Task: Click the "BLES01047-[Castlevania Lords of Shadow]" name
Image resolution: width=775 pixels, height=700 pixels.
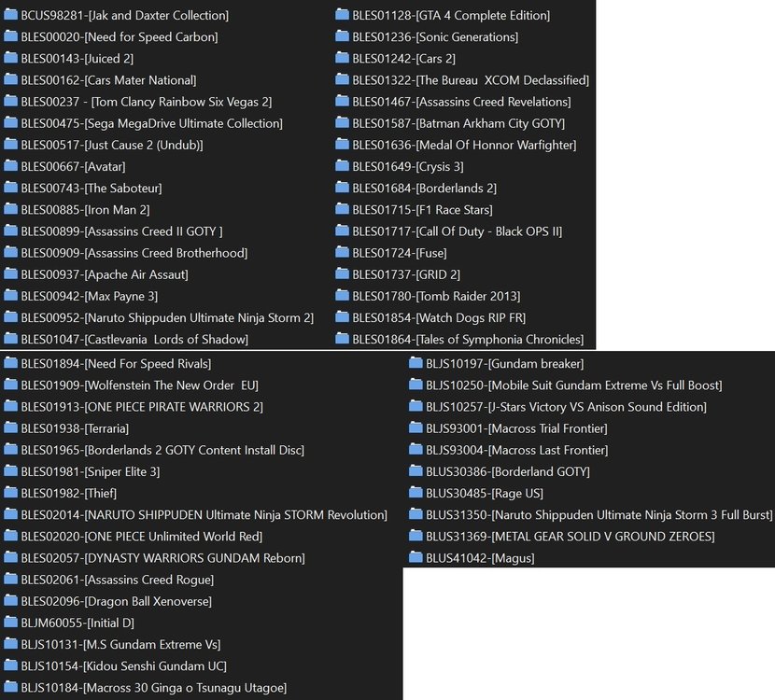Action: [x=134, y=340]
